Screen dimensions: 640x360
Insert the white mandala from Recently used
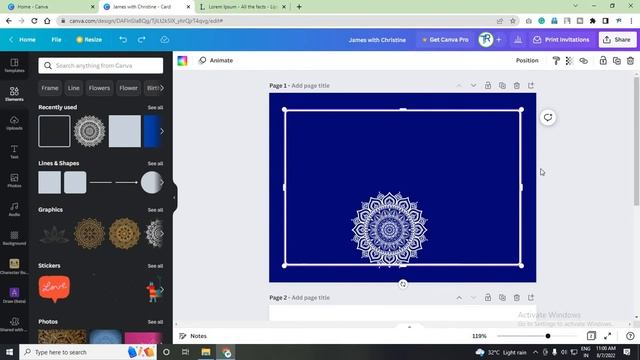(x=89, y=131)
